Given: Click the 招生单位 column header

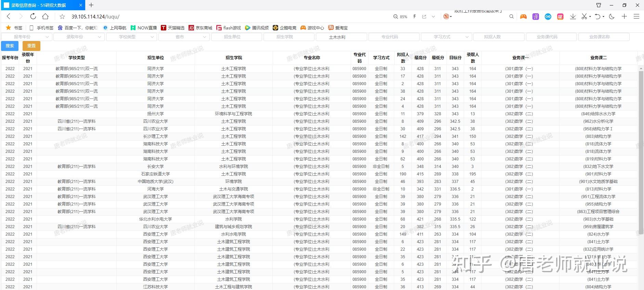Looking at the screenshot, I should pos(156,58).
